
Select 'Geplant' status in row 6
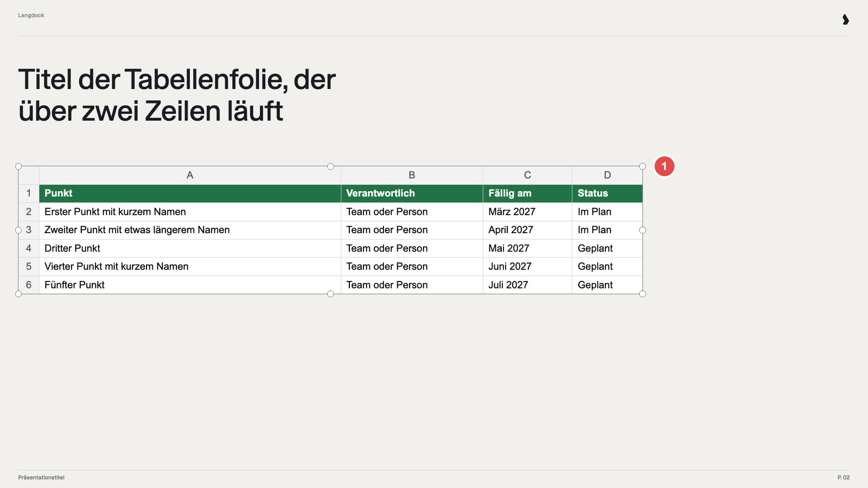pyautogui.click(x=607, y=285)
